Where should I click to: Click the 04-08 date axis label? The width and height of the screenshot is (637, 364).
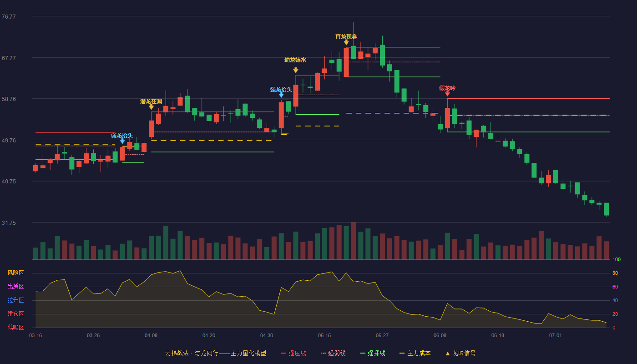pos(151,335)
